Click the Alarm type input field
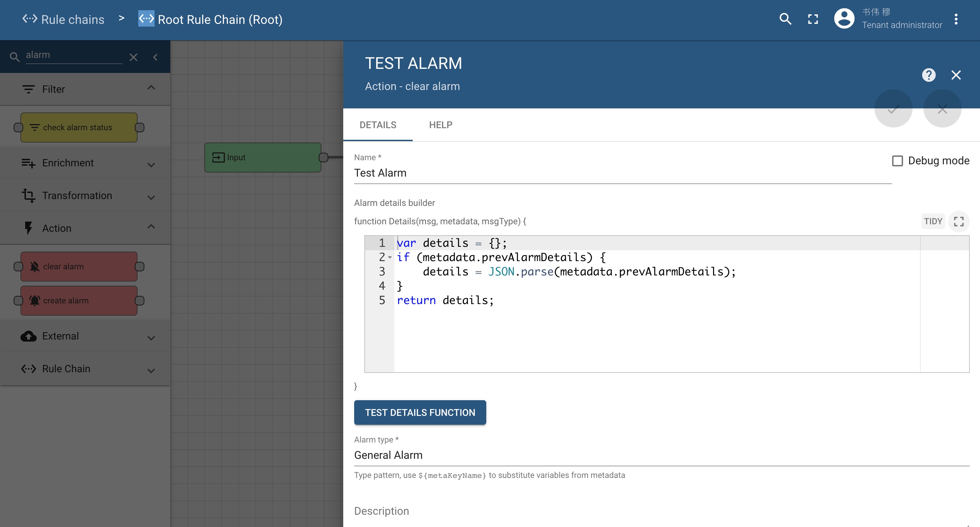The width and height of the screenshot is (980, 527). [661, 455]
